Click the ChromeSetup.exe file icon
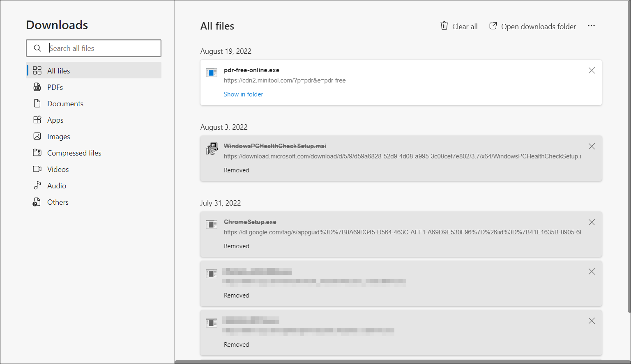 tap(212, 224)
